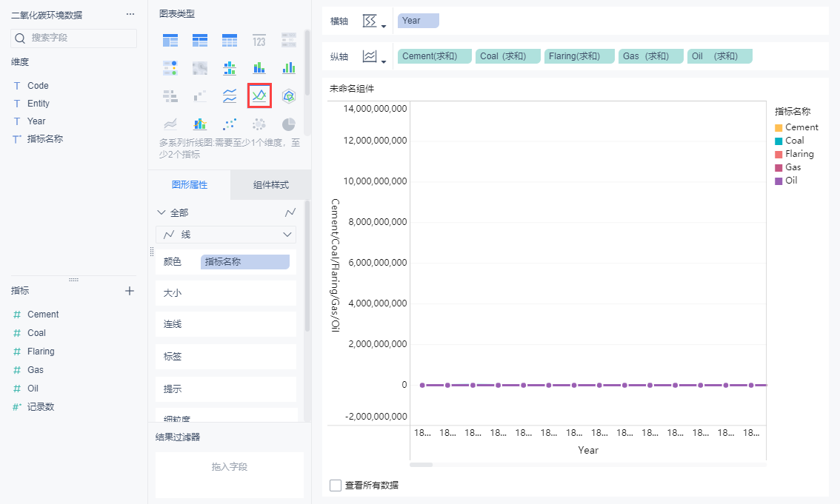Viewport: 840px width, 504px height.
Task: Select the Entity dimension field
Action: (x=38, y=104)
